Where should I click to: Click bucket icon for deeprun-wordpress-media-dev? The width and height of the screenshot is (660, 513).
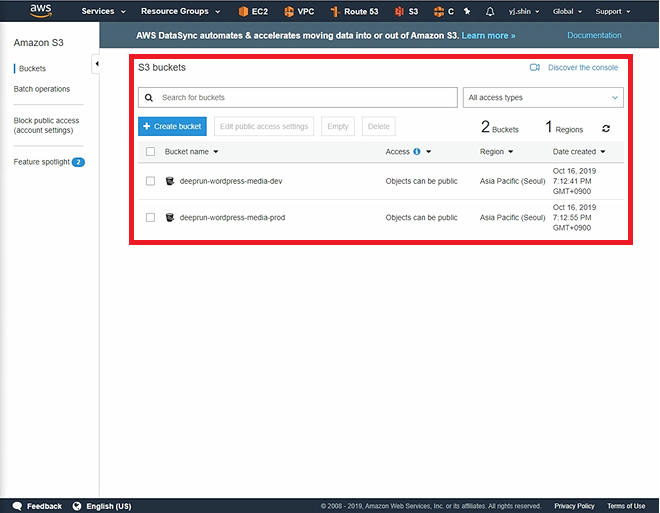(x=170, y=181)
